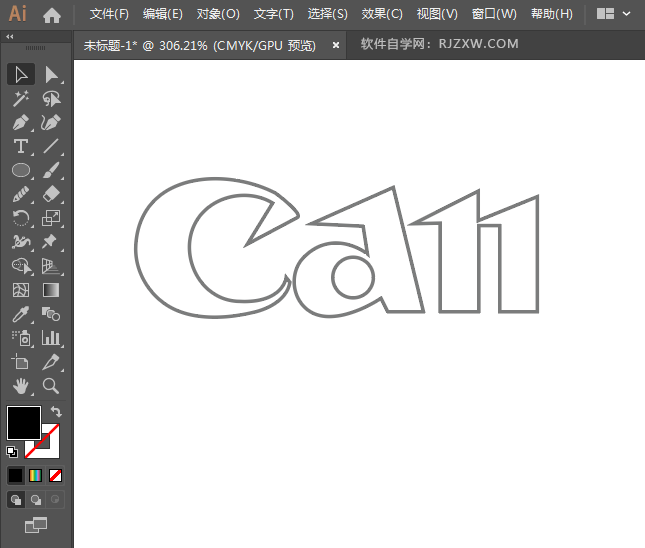645x548 pixels.
Task: Swap fill and stroke colors
Action: tap(56, 411)
